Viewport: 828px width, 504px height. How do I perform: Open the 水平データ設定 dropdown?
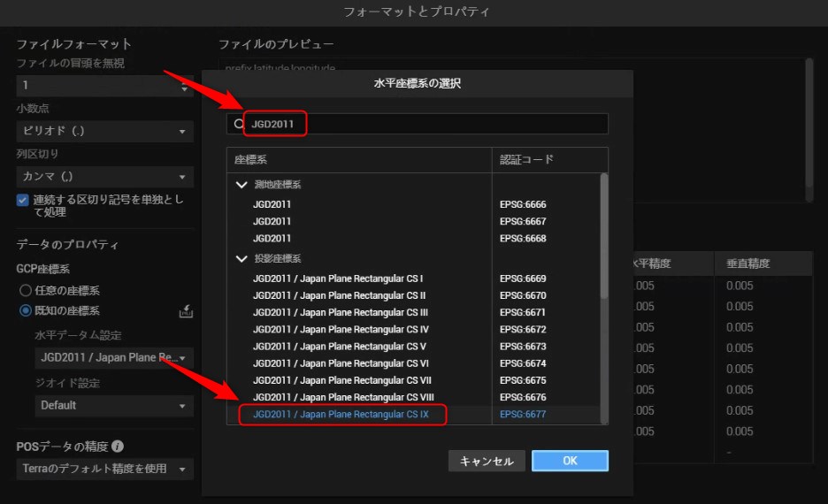(113, 358)
